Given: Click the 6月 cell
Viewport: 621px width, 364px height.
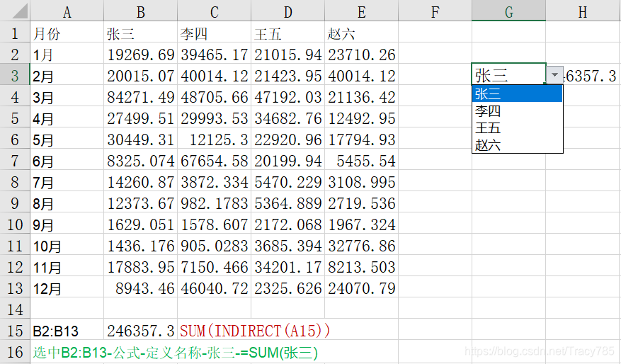Looking at the screenshot, I should 67,160.
